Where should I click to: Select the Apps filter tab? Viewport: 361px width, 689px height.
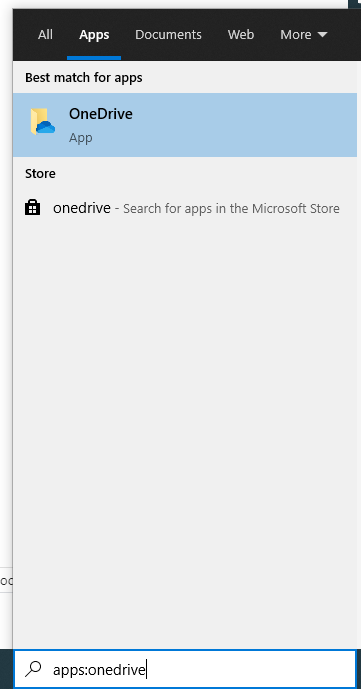94,34
